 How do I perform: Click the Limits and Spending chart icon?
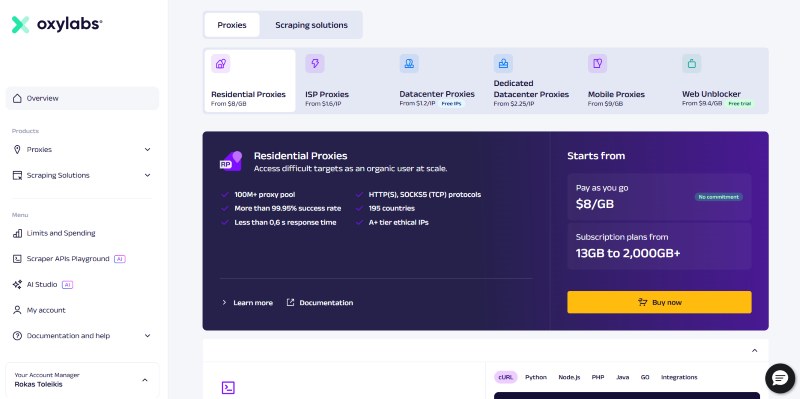17,233
